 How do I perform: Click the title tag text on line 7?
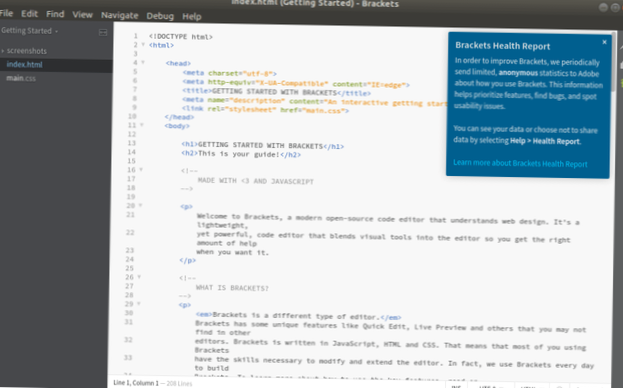click(x=276, y=92)
